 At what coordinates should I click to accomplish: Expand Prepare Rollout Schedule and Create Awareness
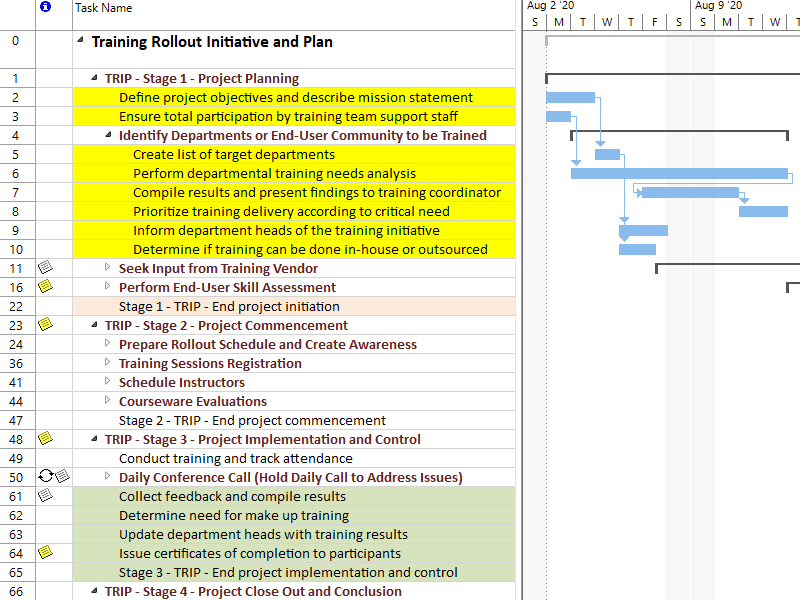(107, 344)
